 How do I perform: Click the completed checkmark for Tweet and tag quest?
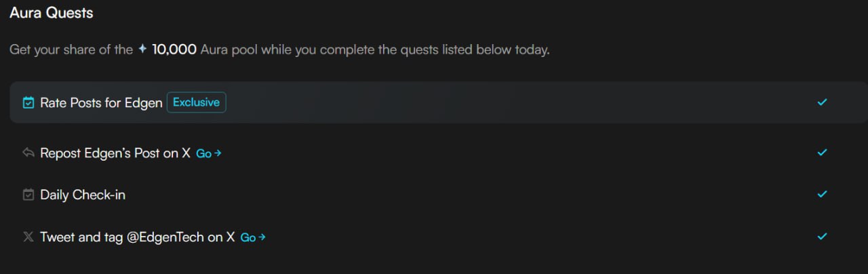tap(823, 237)
